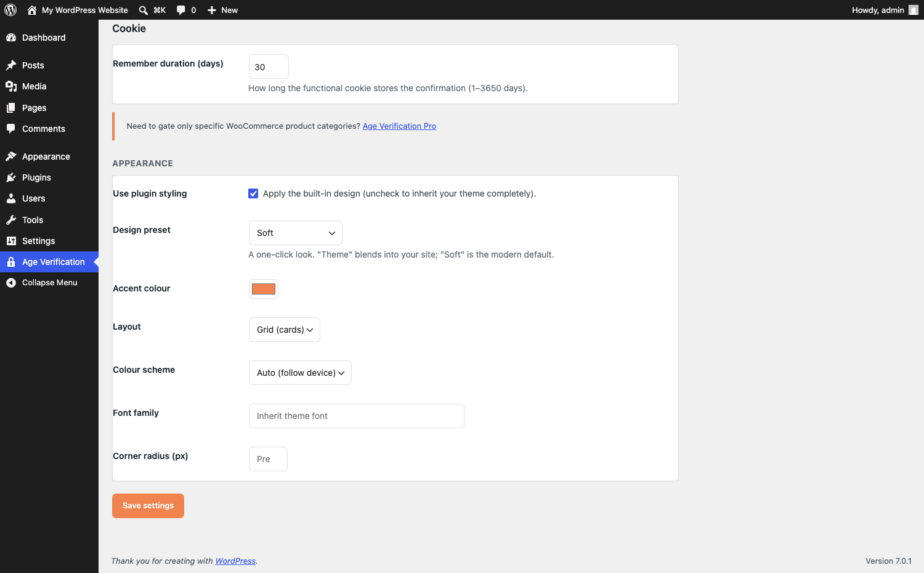Viewport: 924px width, 573px height.
Task: Click the plus New content icon
Action: [x=212, y=10]
